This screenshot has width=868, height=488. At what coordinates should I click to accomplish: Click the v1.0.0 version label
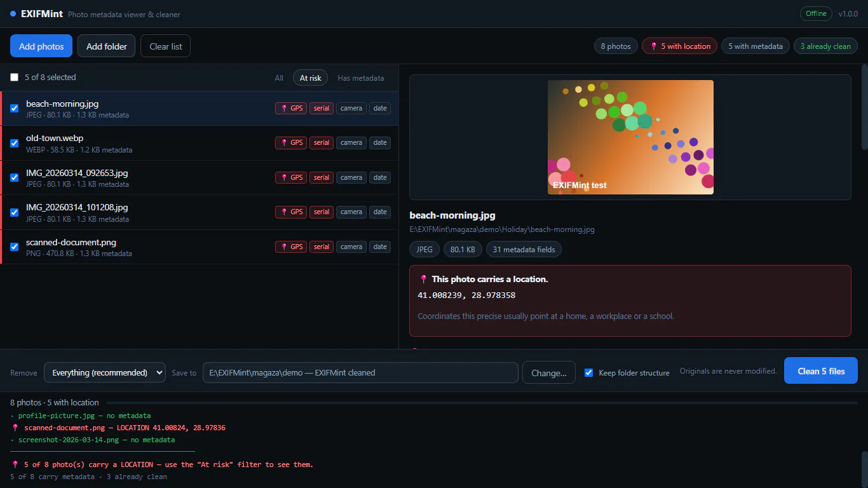pyautogui.click(x=848, y=13)
